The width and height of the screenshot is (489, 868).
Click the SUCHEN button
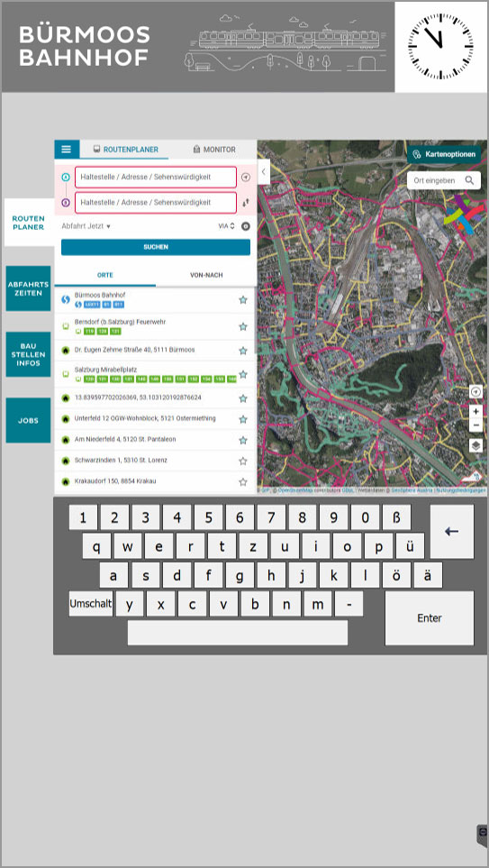pyautogui.click(x=156, y=247)
